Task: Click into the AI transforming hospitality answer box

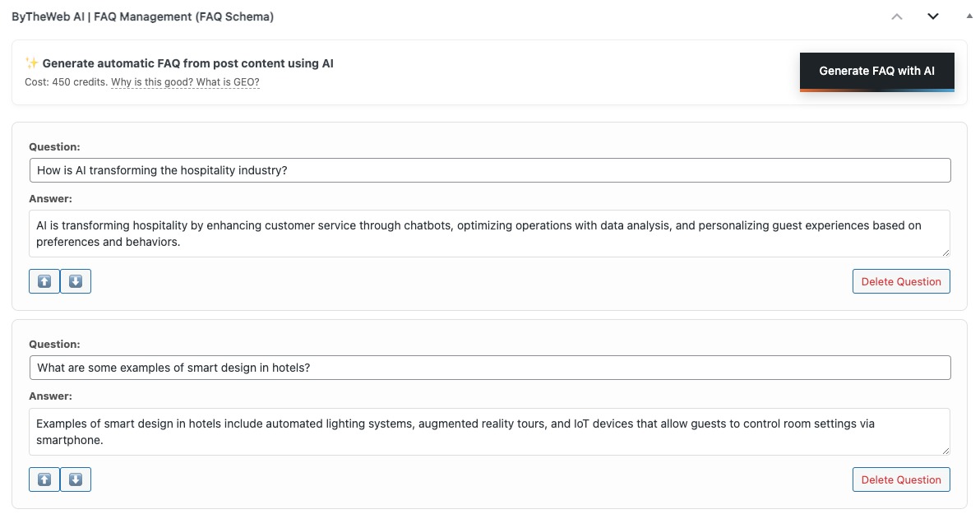Action: pyautogui.click(x=489, y=234)
